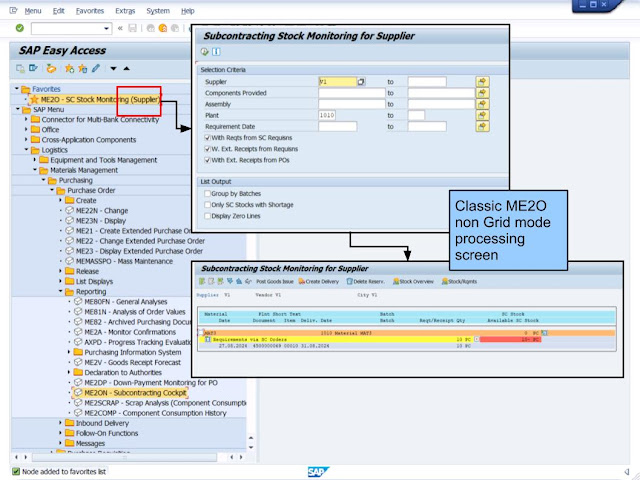Click Multiple Selection button for Requirement Date
This screenshot has width=640, height=480.
coord(482,127)
